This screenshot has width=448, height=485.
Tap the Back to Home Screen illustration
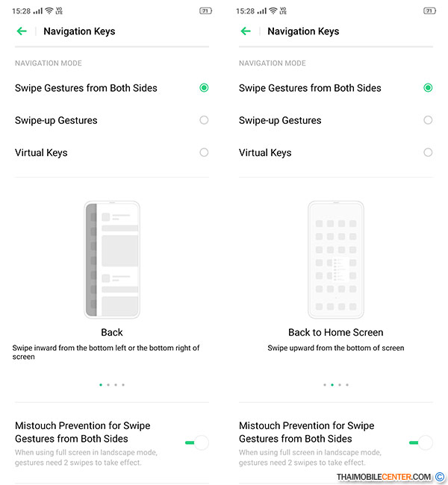(336, 260)
